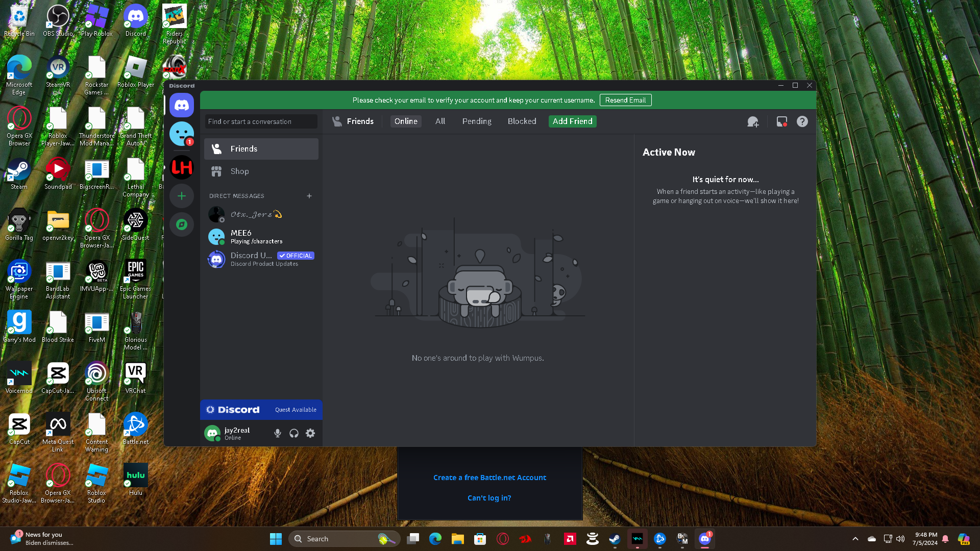Open User Settings gear icon
The width and height of the screenshot is (980, 551).
[310, 433]
